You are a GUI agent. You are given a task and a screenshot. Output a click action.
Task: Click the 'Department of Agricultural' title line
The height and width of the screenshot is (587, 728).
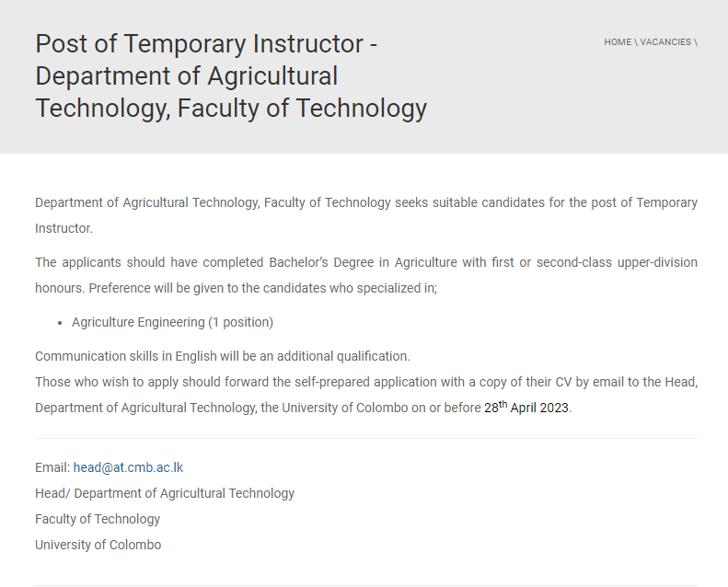point(186,76)
